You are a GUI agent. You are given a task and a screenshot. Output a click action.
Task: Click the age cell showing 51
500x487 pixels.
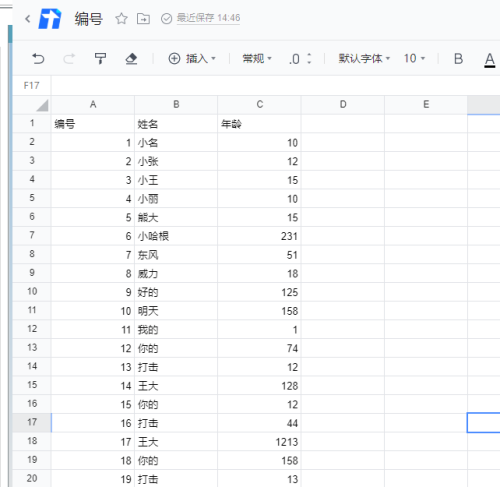pos(259,255)
